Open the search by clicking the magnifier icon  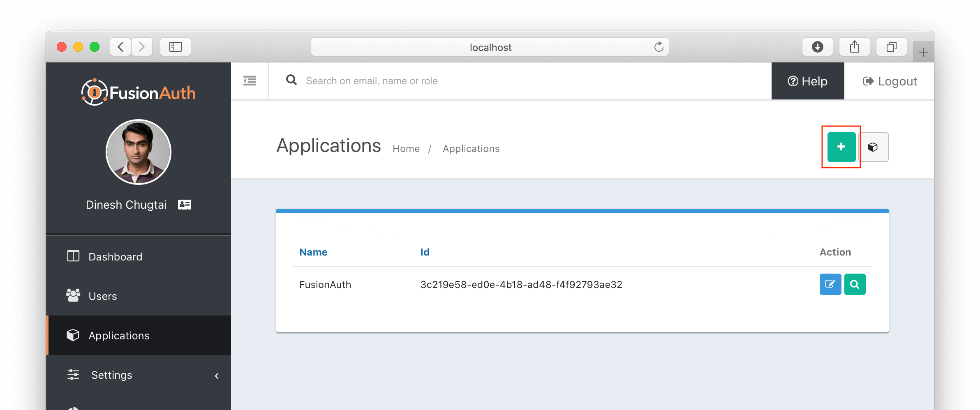pyautogui.click(x=291, y=80)
